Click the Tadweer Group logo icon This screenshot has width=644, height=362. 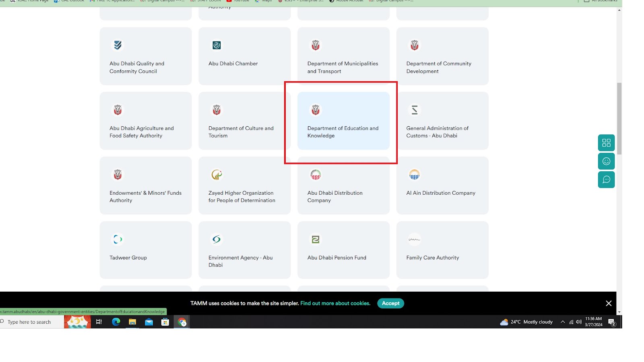click(x=118, y=239)
